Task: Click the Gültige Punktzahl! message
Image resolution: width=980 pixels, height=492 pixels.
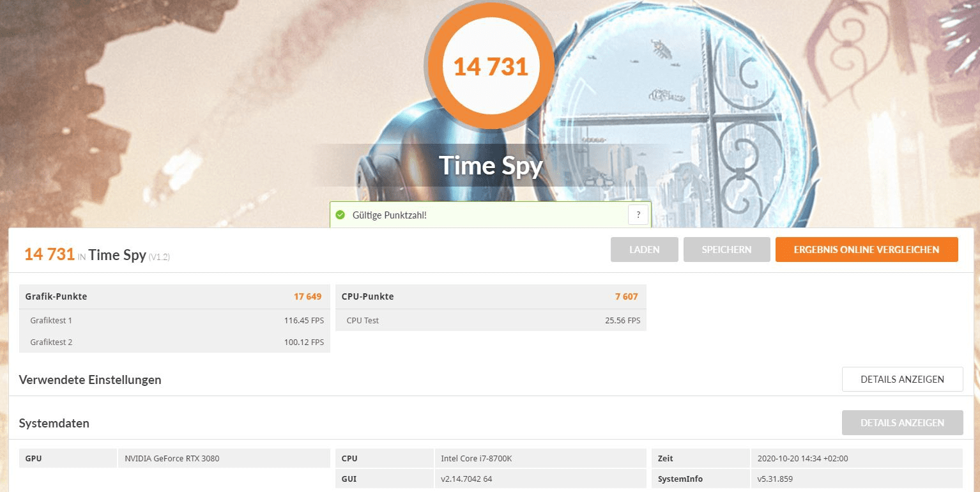Action: [x=389, y=215]
